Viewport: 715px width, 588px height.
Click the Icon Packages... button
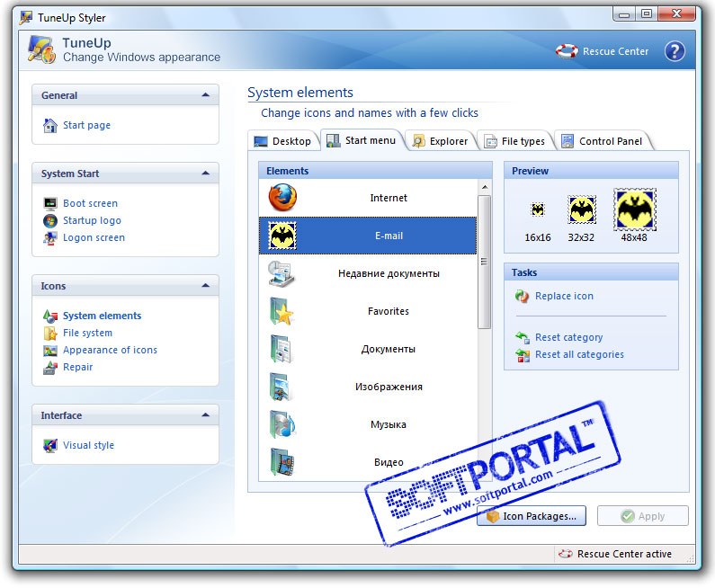(x=532, y=516)
